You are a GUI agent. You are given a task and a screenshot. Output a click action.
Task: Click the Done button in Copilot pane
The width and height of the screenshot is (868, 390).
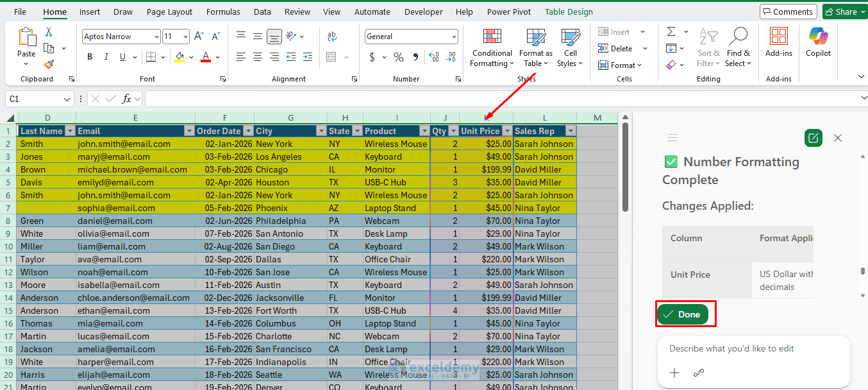click(x=683, y=314)
